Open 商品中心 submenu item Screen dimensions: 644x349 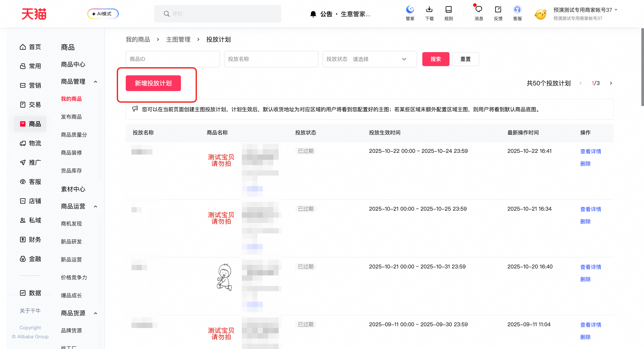[x=73, y=64]
